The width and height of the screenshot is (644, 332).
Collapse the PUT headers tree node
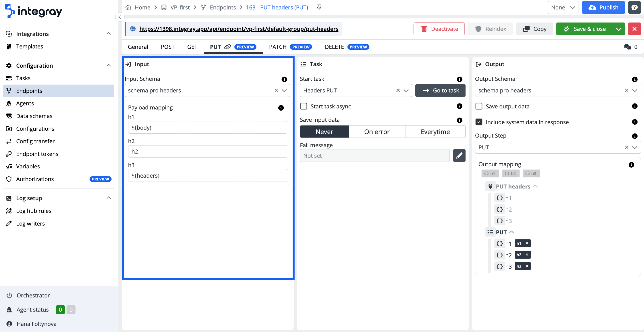pyautogui.click(x=535, y=187)
